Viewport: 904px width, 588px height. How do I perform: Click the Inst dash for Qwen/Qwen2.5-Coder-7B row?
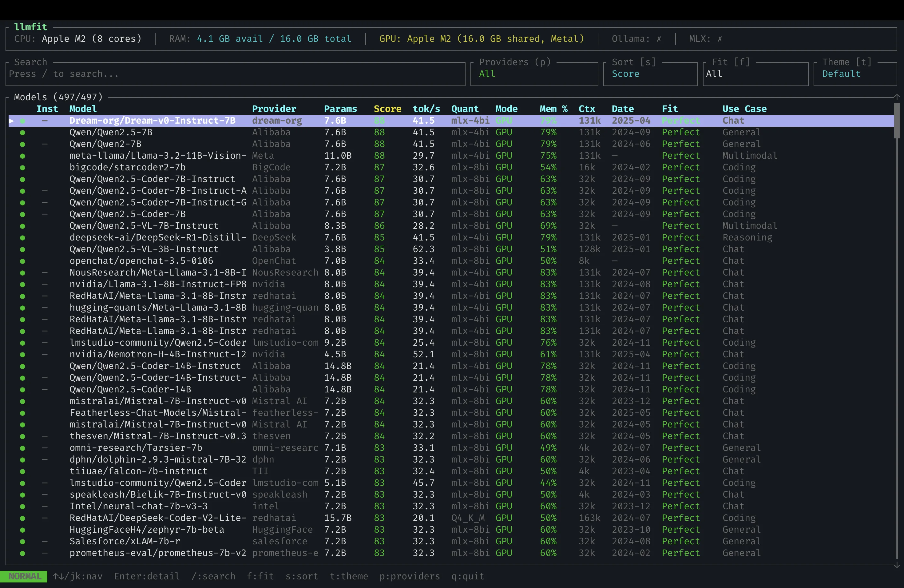coord(45,214)
